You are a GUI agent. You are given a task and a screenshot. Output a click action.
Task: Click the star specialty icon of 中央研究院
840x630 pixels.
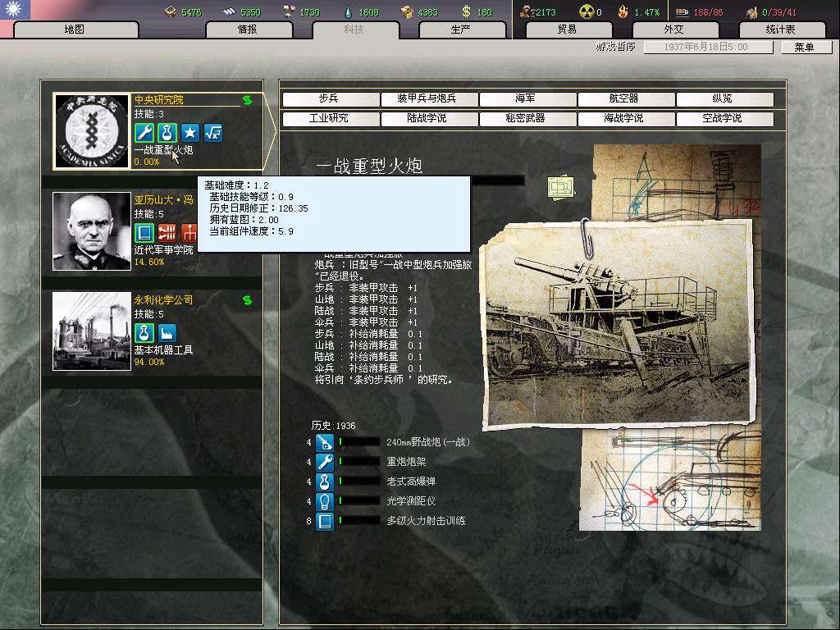point(190,132)
